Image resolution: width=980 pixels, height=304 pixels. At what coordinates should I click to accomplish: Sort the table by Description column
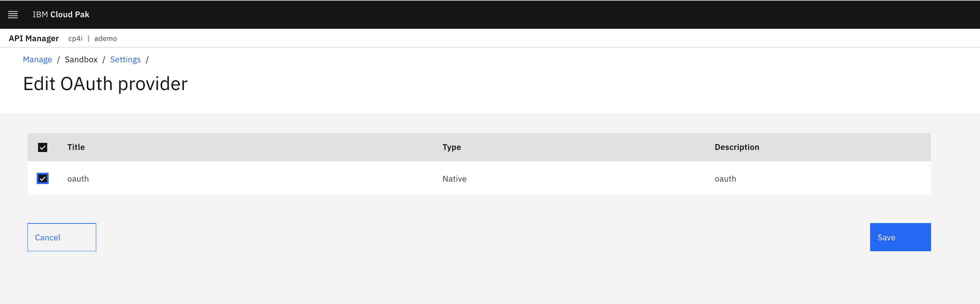pos(737,147)
